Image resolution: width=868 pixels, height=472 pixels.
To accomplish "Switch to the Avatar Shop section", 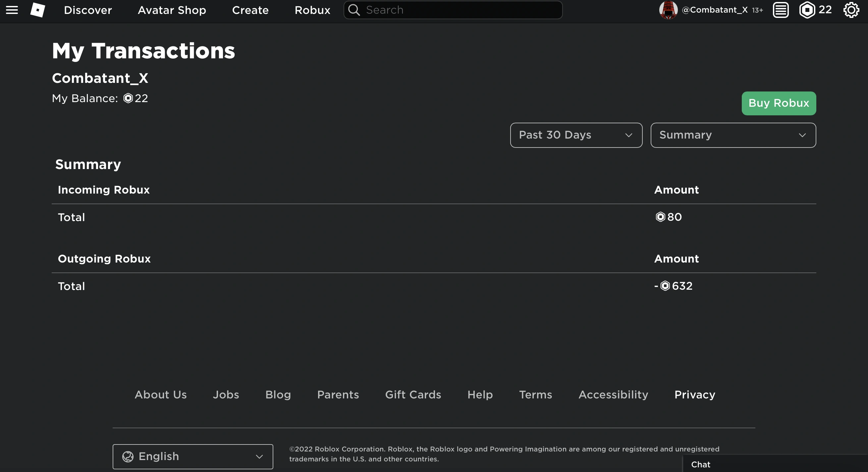I will [x=172, y=10].
